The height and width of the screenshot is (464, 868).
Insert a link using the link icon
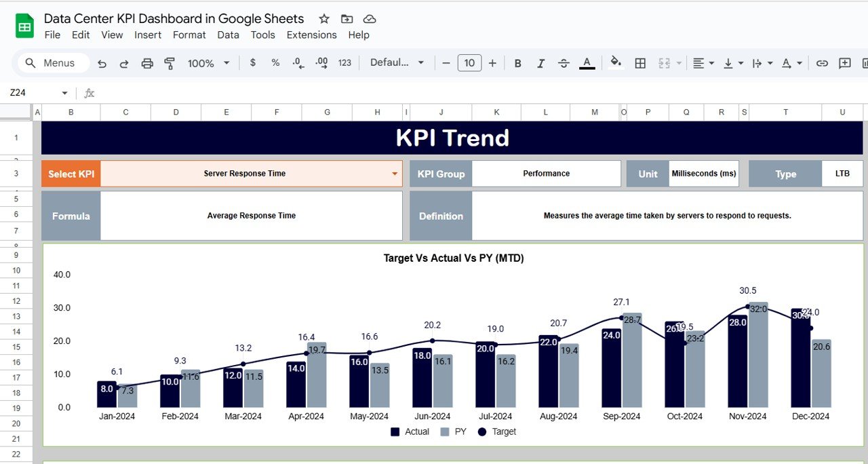(x=821, y=62)
